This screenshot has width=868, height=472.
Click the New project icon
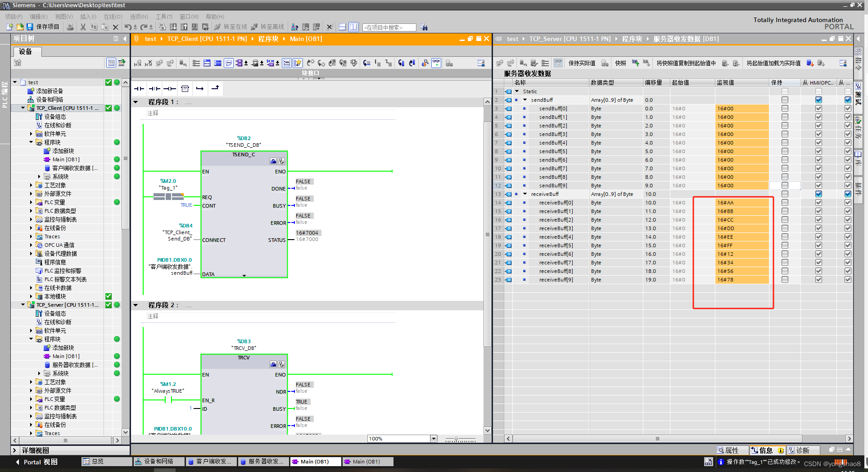[x=9, y=27]
